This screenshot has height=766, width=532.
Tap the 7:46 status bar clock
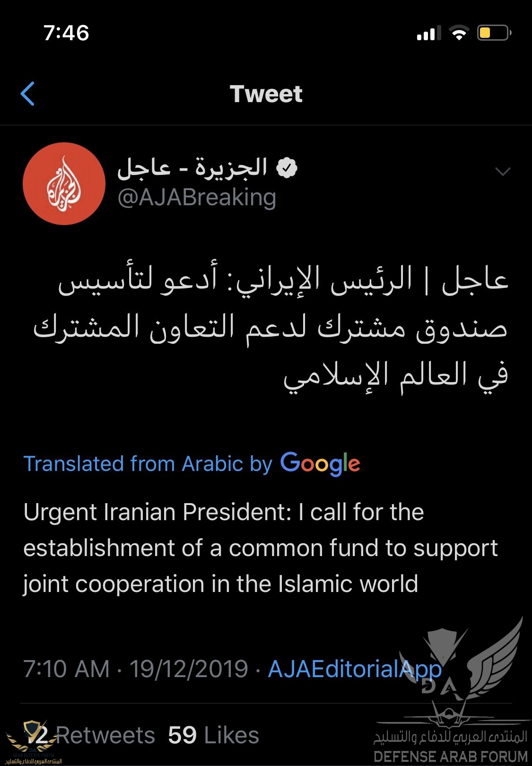click(x=66, y=33)
